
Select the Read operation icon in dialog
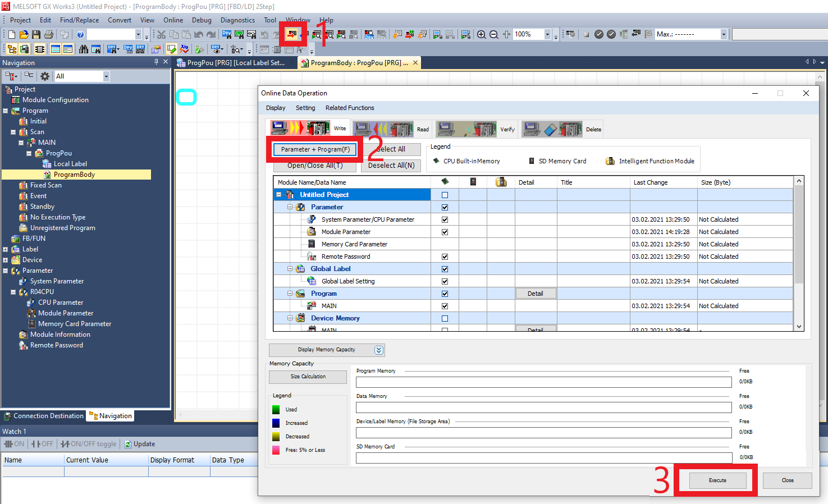pyautogui.click(x=383, y=129)
